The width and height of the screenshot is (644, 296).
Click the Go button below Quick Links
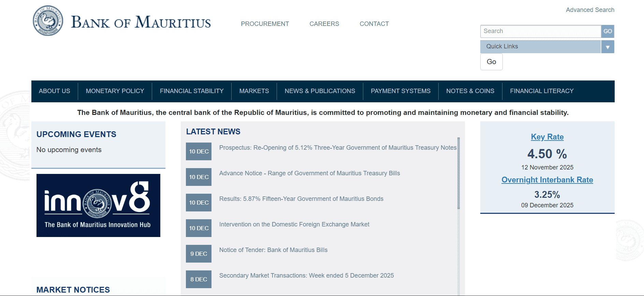tap(491, 62)
